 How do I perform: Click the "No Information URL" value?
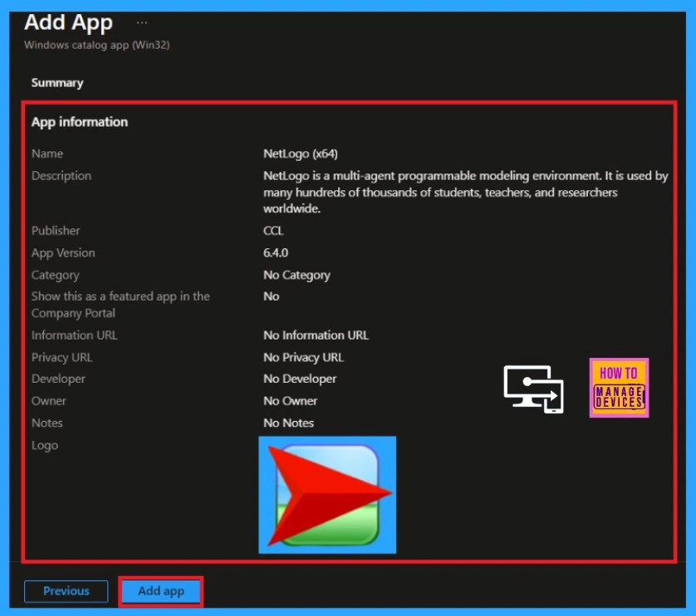pos(316,335)
